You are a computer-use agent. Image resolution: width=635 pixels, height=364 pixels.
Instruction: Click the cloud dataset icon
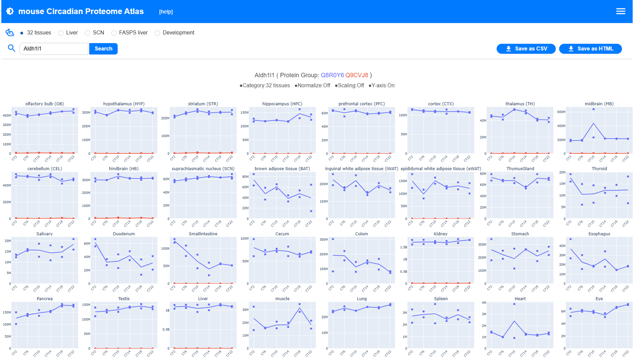click(x=10, y=33)
